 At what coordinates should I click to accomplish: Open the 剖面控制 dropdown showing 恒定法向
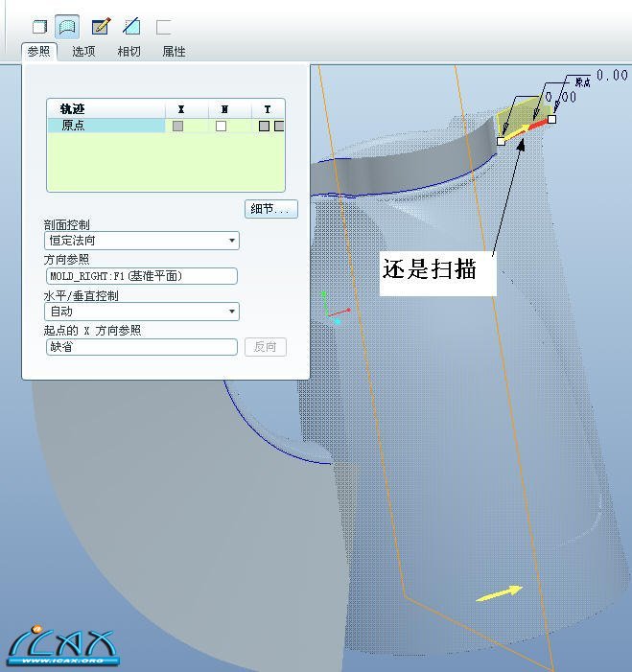point(142,241)
